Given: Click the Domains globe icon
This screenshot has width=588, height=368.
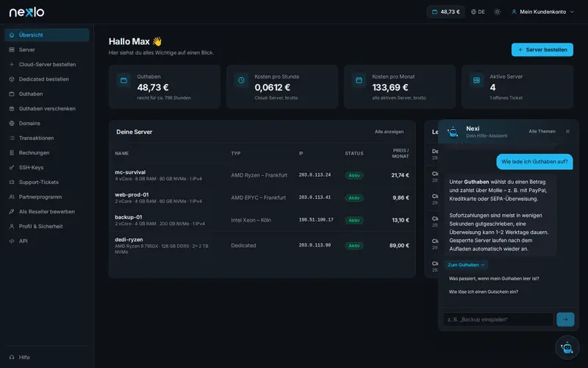Looking at the screenshot, I should tap(12, 123).
